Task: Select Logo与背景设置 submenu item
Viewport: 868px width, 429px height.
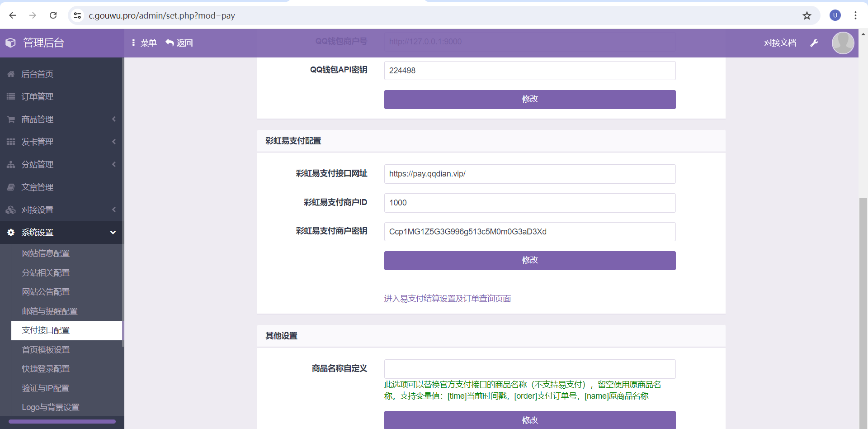Action: click(x=51, y=407)
